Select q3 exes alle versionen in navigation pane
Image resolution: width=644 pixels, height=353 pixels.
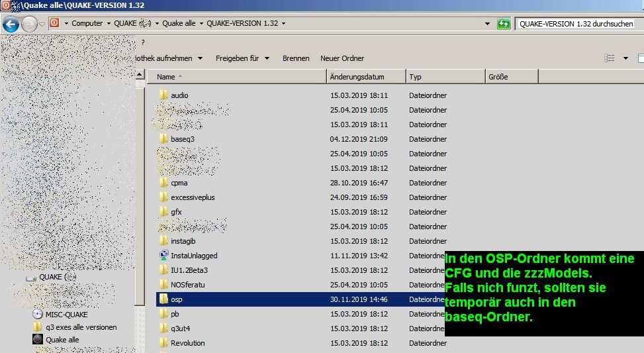81,328
